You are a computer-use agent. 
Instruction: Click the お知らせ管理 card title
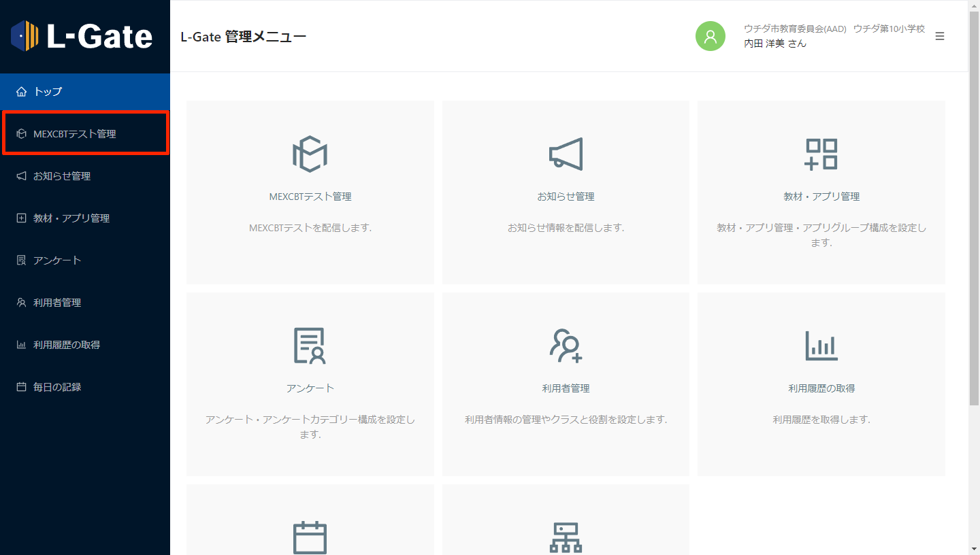(x=566, y=197)
